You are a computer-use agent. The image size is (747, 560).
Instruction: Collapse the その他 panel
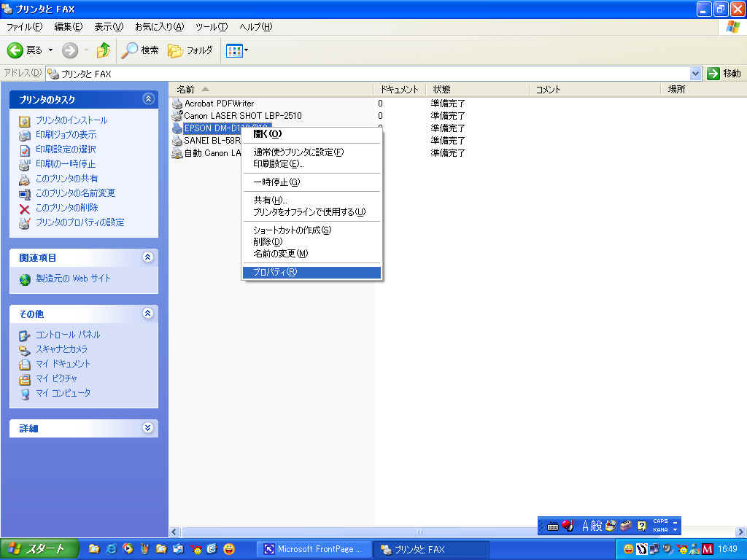tap(148, 314)
